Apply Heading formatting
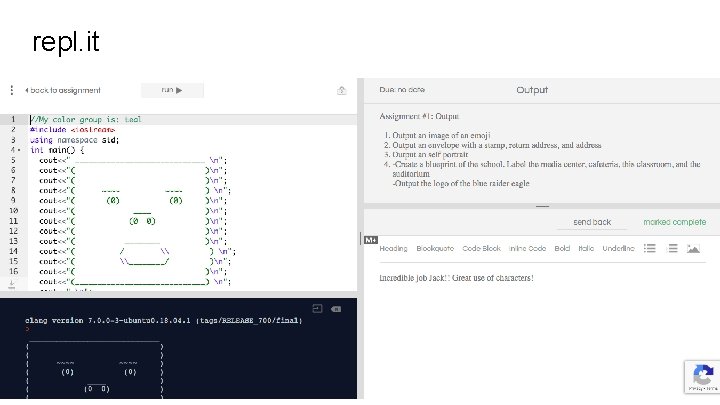The height and width of the screenshot is (405, 720). [393, 248]
